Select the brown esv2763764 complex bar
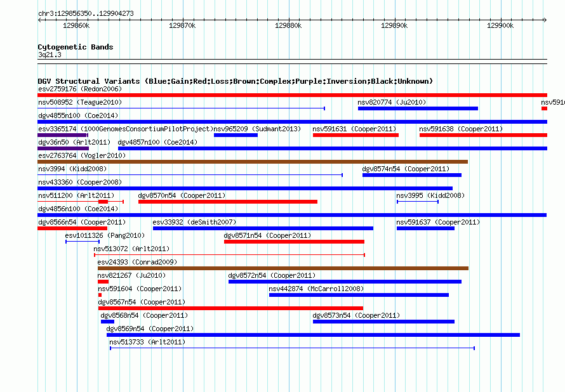Viewport: 565px width, 392px height. click(253, 162)
